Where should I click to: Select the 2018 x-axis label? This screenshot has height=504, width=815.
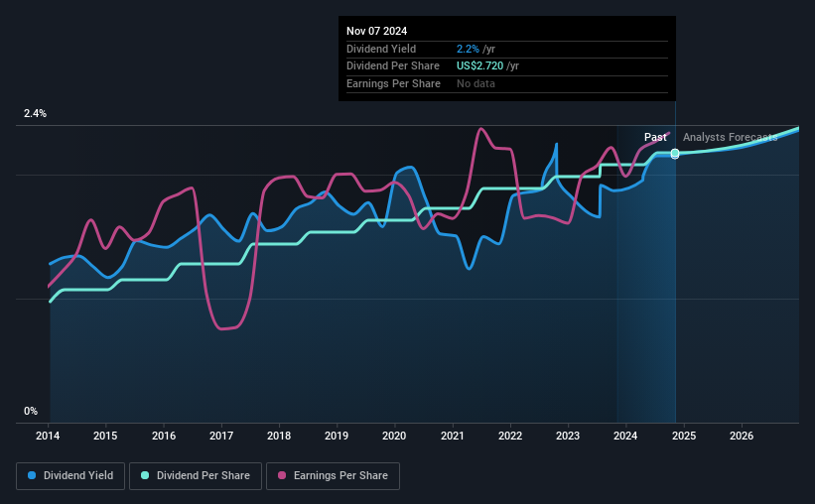pos(279,436)
